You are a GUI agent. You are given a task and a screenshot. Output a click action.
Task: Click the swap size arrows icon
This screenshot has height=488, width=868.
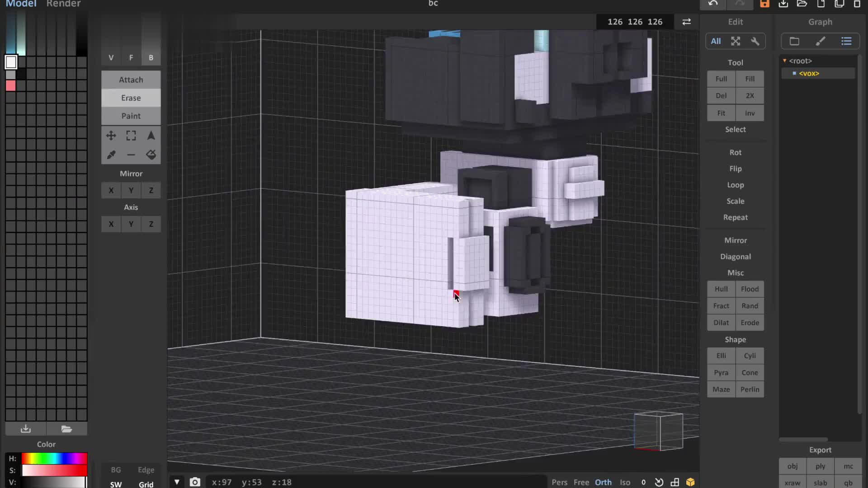pyautogui.click(x=686, y=22)
